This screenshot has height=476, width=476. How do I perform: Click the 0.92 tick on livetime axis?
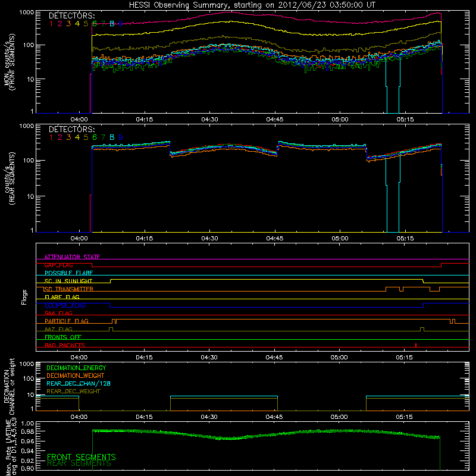point(27,459)
